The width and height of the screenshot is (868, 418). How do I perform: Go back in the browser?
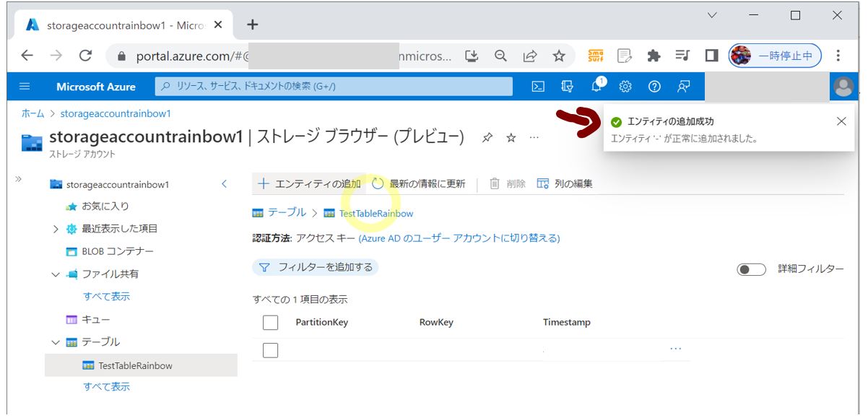27,56
